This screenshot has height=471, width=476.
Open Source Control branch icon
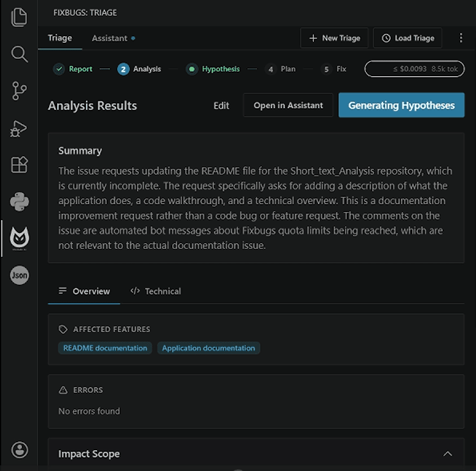19,91
